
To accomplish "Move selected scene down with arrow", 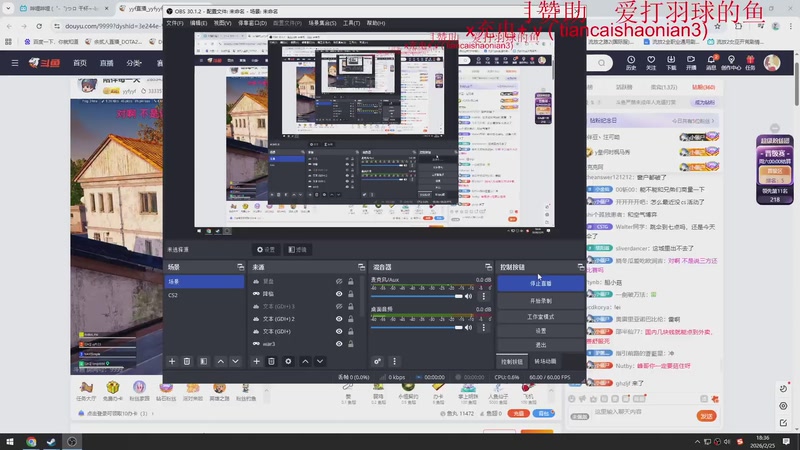I will (x=235, y=361).
